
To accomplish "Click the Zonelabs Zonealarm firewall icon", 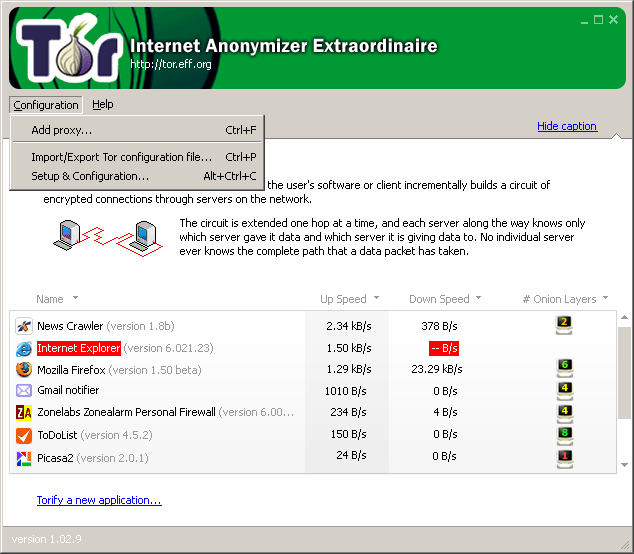I will point(24,412).
